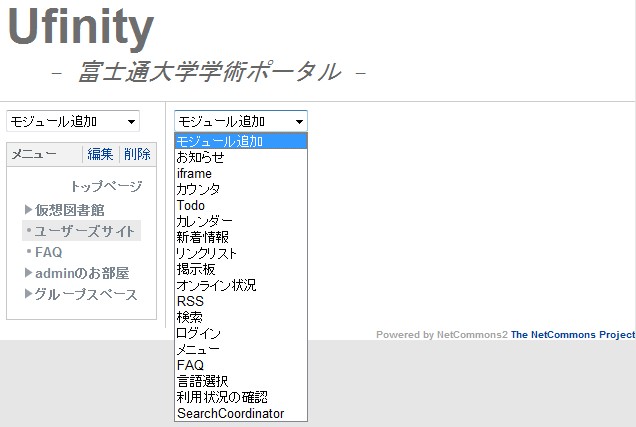Open トップページ in the side menu
Screen dimensions: 636x427
[106, 187]
